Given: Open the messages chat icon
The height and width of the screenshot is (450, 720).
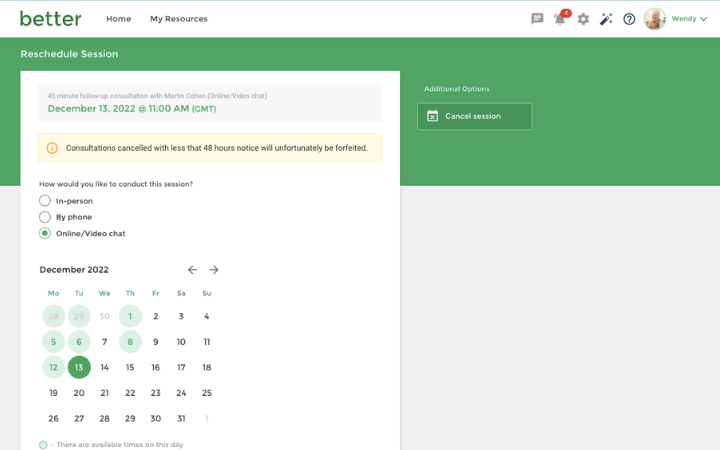Looking at the screenshot, I should tap(537, 19).
